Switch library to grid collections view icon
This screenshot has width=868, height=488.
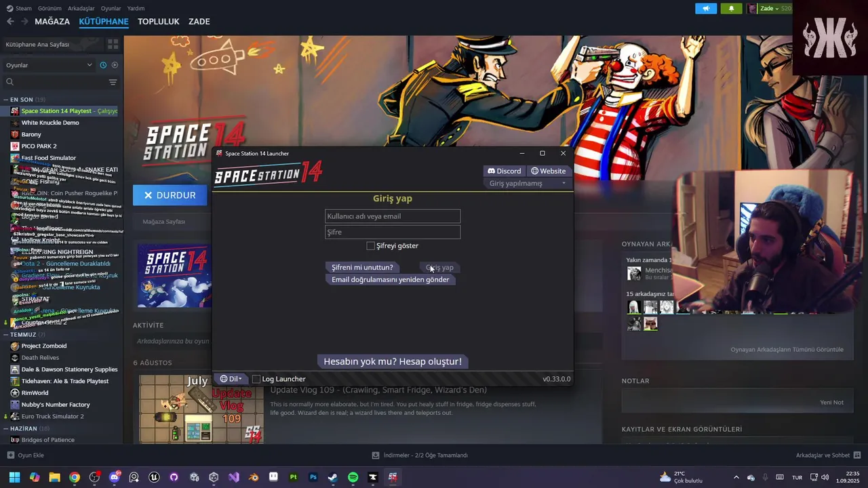coord(113,44)
